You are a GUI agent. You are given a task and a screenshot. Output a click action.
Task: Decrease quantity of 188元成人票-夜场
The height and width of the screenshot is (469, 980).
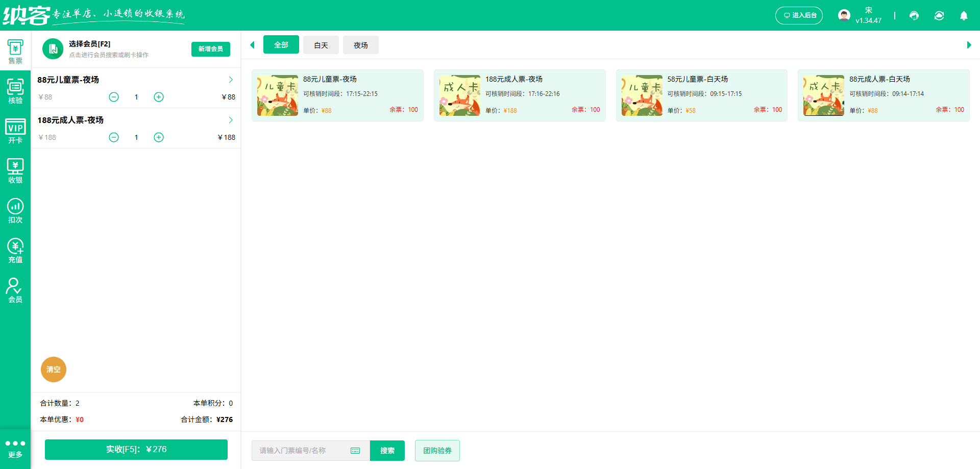click(x=114, y=137)
